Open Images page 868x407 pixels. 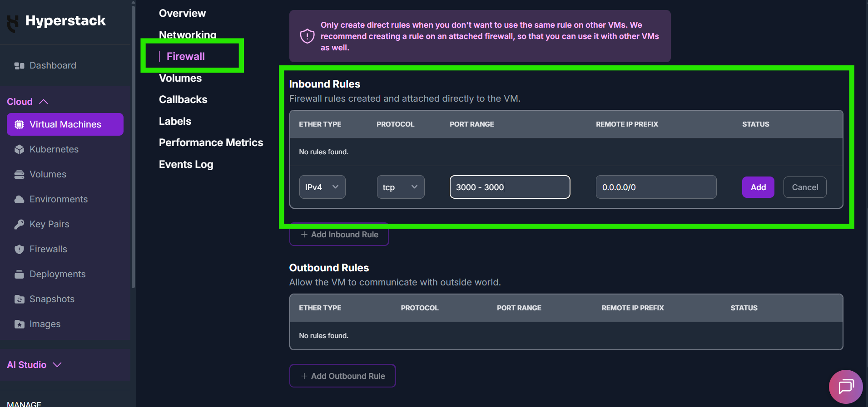click(x=45, y=324)
